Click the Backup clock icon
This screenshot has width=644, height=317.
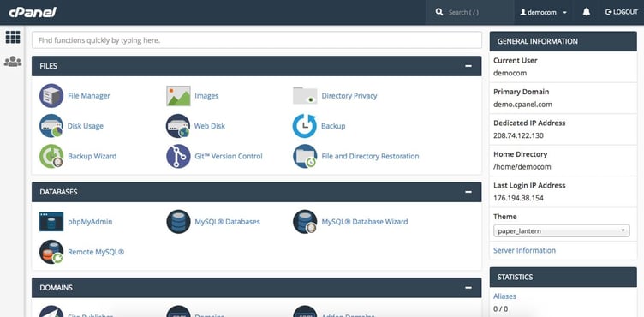[305, 126]
